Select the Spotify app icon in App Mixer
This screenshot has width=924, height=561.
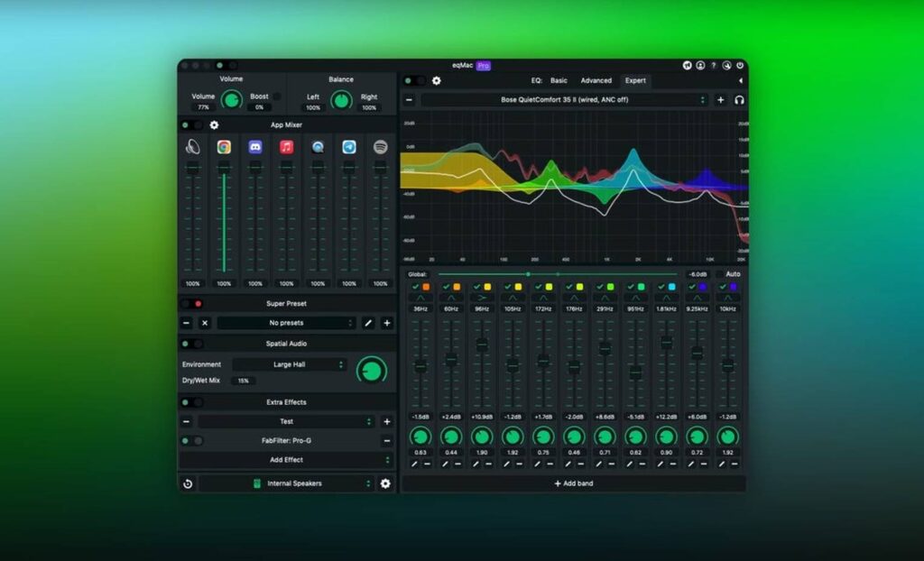pos(380,147)
